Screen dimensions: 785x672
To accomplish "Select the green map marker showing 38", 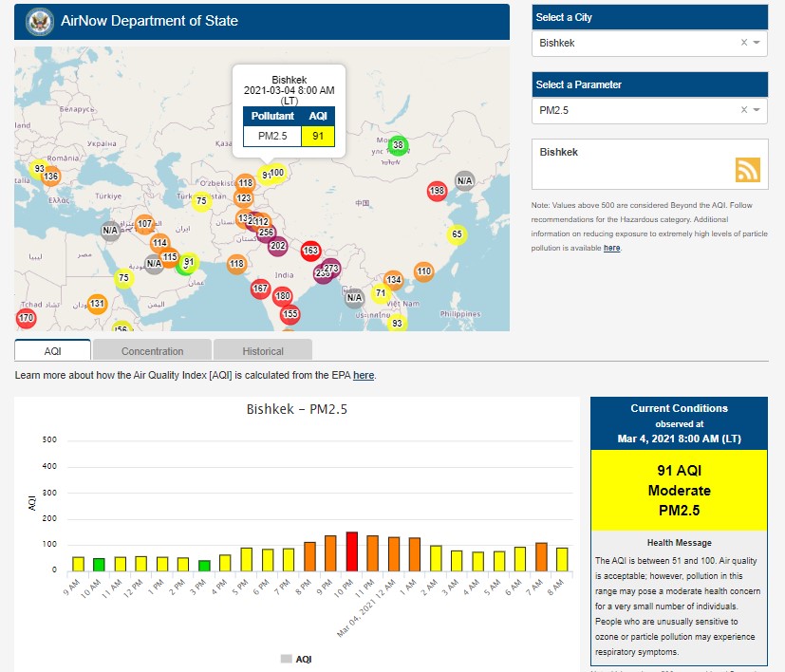I will pyautogui.click(x=398, y=145).
